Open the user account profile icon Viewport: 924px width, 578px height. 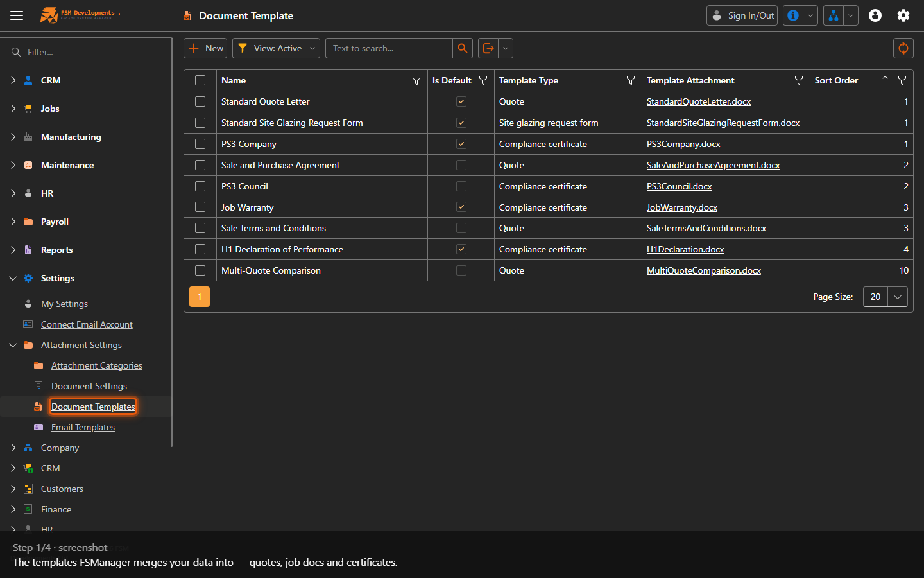(x=875, y=15)
